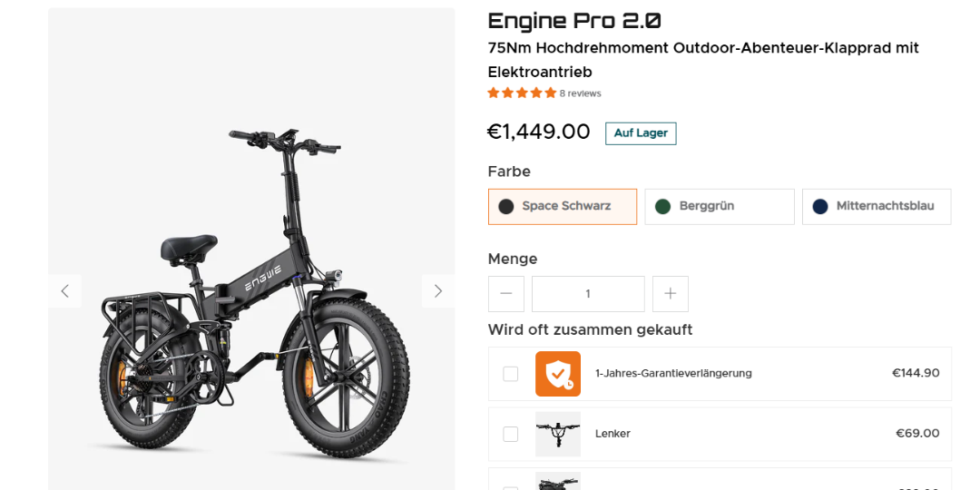Decrease quantity with the minus button
The height and width of the screenshot is (490, 980).
(506, 294)
